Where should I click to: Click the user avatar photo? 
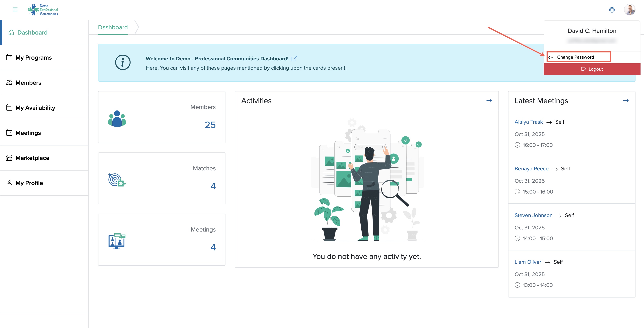coord(629,10)
